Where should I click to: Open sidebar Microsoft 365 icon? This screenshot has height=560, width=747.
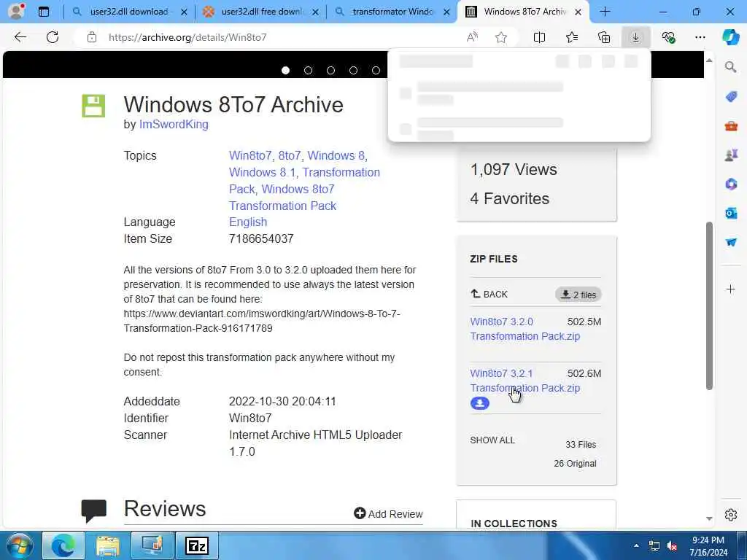[x=731, y=184]
